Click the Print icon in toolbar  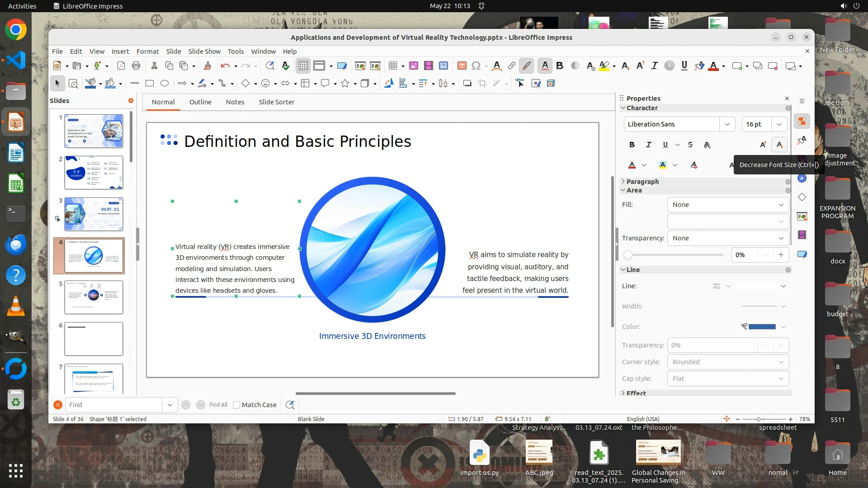[136, 66]
